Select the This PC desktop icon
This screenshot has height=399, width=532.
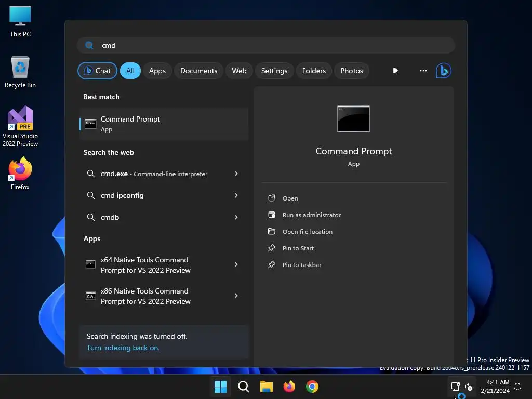[x=20, y=21]
